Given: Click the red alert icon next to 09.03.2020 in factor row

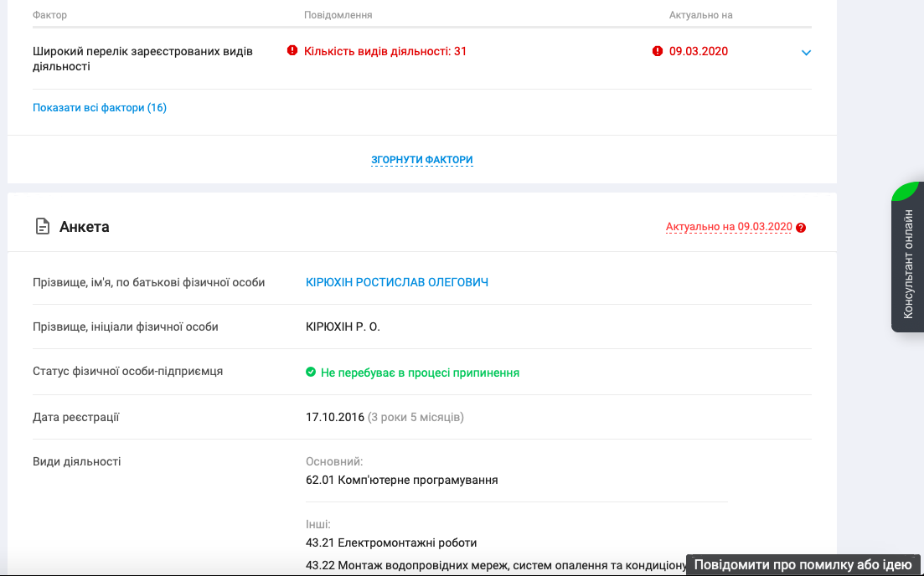Looking at the screenshot, I should (658, 51).
